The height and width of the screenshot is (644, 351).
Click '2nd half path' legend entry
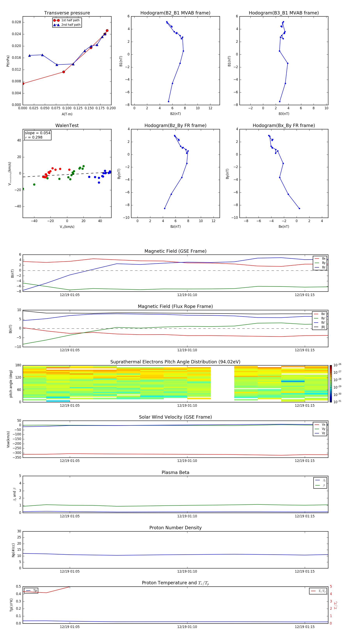(x=67, y=25)
